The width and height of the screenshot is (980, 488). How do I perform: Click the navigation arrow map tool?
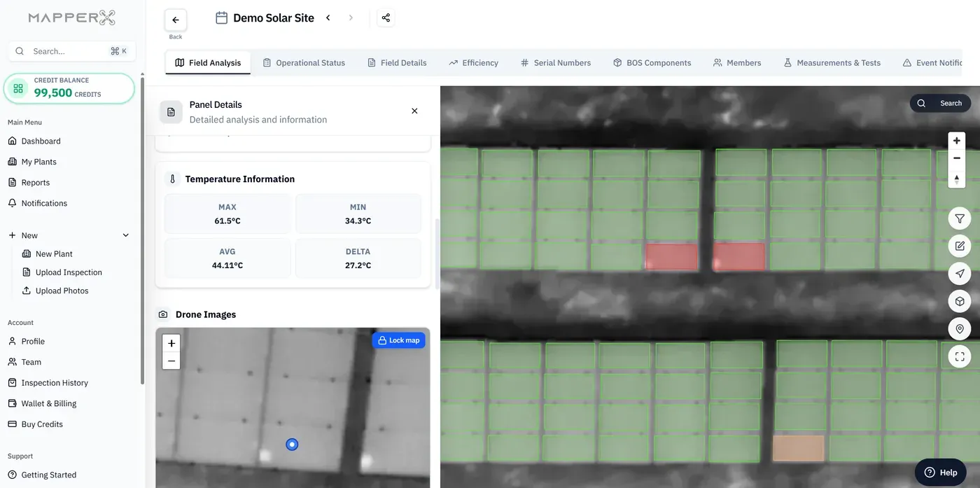960,274
